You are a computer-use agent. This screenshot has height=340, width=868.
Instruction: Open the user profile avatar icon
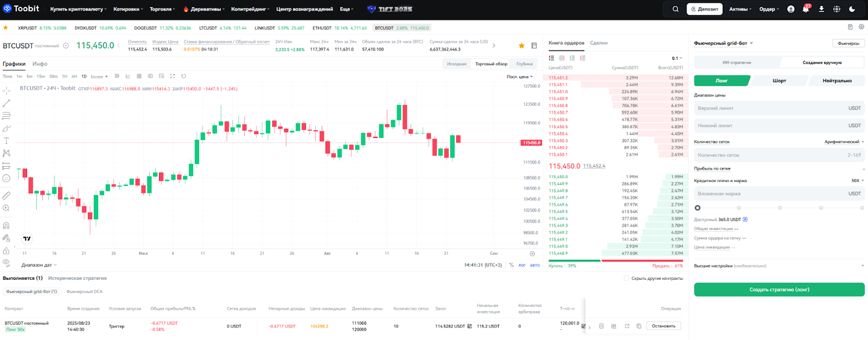[x=791, y=9]
